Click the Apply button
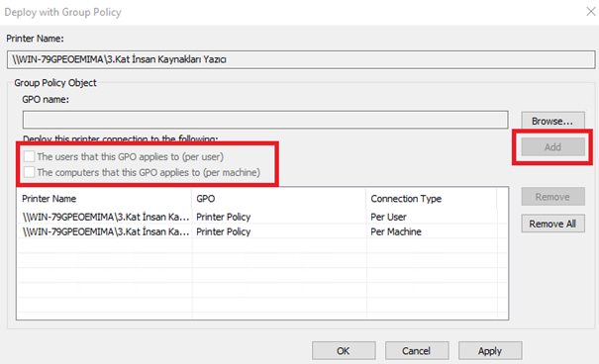599x364 pixels. (490, 350)
